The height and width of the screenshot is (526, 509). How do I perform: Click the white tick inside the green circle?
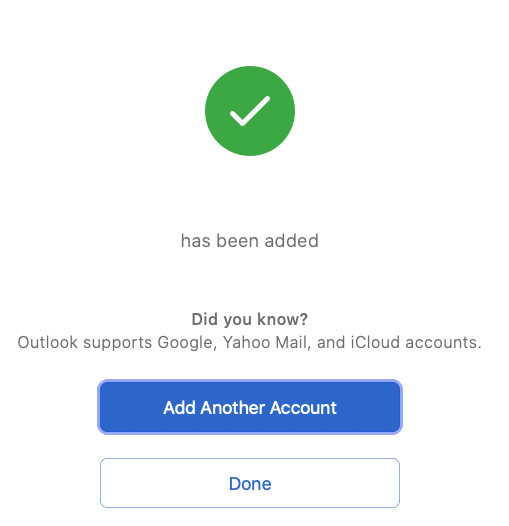(250, 111)
